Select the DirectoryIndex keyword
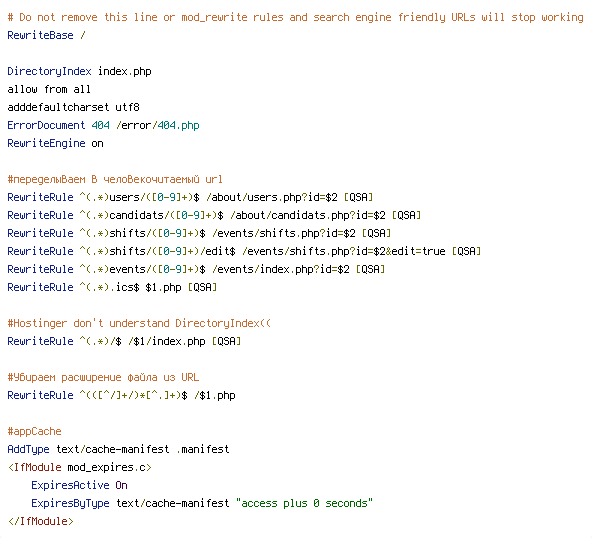The width and height of the screenshot is (592, 538). [49, 71]
